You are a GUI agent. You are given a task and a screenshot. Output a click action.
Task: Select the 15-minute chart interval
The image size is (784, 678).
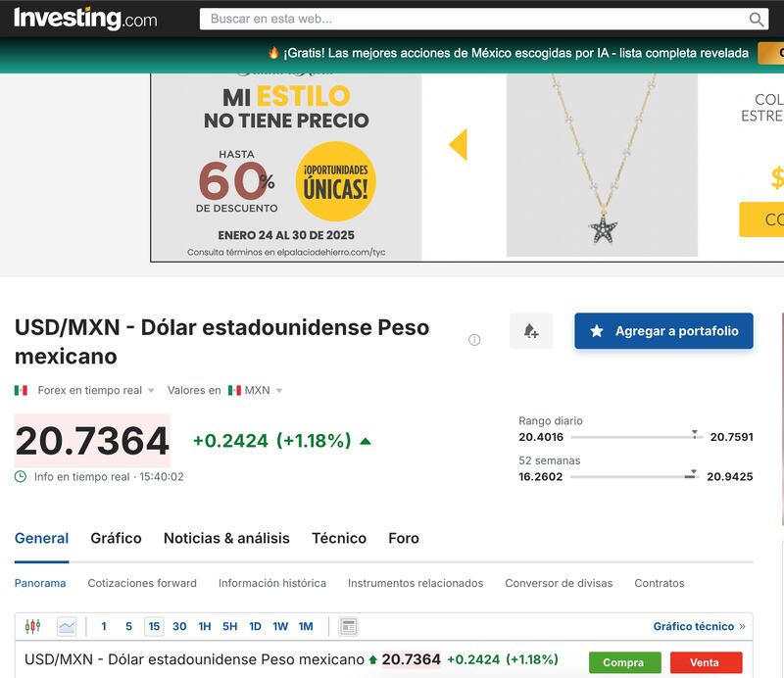154,626
